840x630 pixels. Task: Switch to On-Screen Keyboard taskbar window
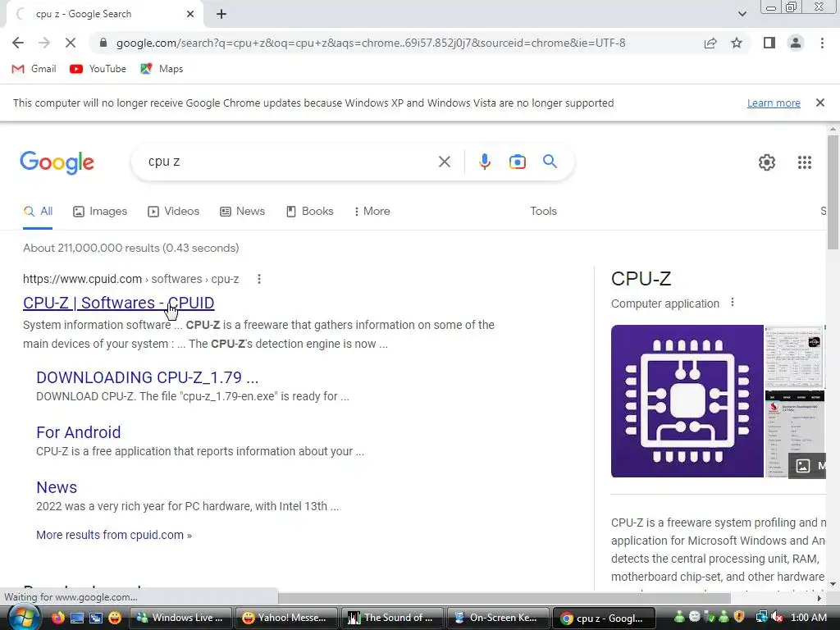498,618
